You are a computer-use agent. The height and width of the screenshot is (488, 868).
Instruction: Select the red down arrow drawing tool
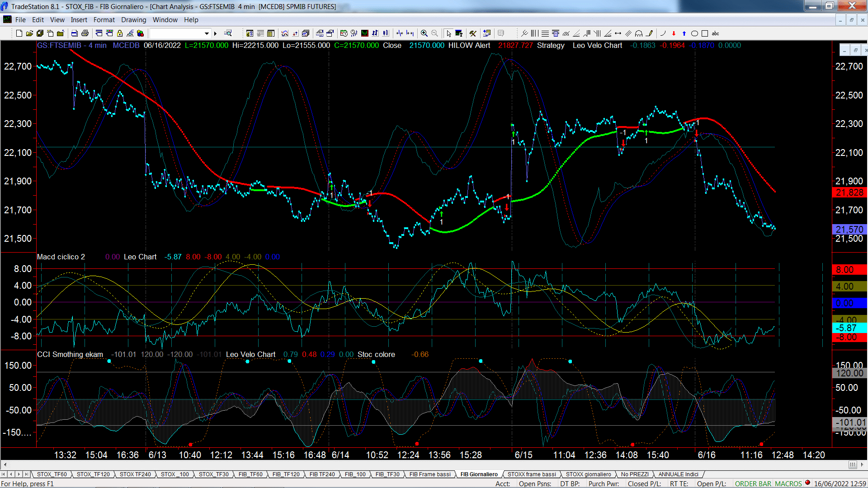coord(674,33)
